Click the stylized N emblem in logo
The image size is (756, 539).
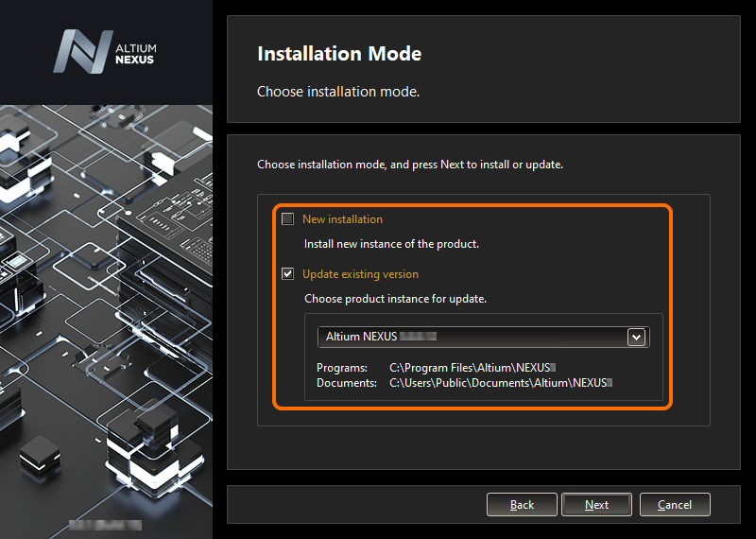tap(82, 52)
